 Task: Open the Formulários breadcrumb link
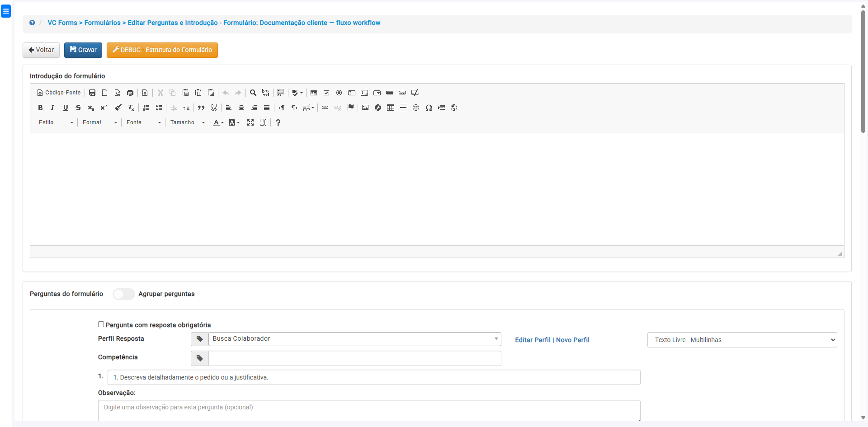[x=102, y=23]
